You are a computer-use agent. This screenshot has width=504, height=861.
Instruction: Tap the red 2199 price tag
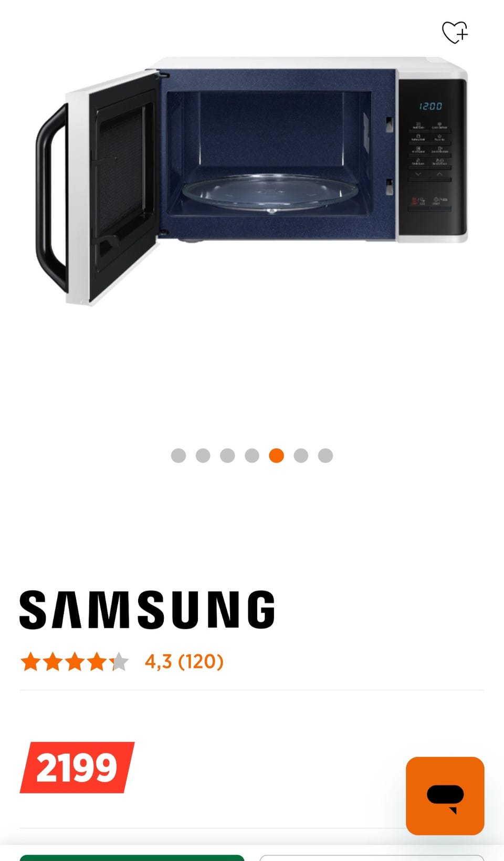tap(77, 768)
